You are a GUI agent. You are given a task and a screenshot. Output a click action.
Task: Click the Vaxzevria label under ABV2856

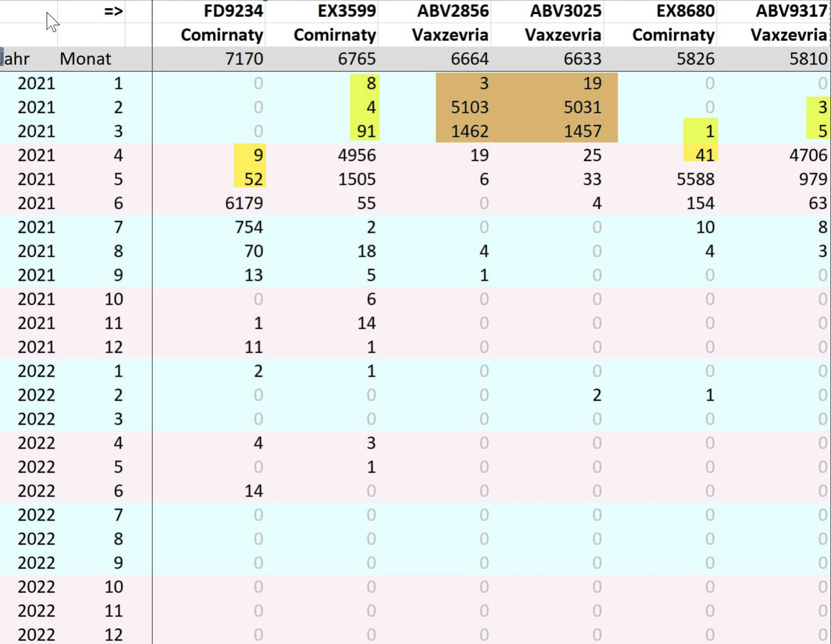pyautogui.click(x=450, y=35)
